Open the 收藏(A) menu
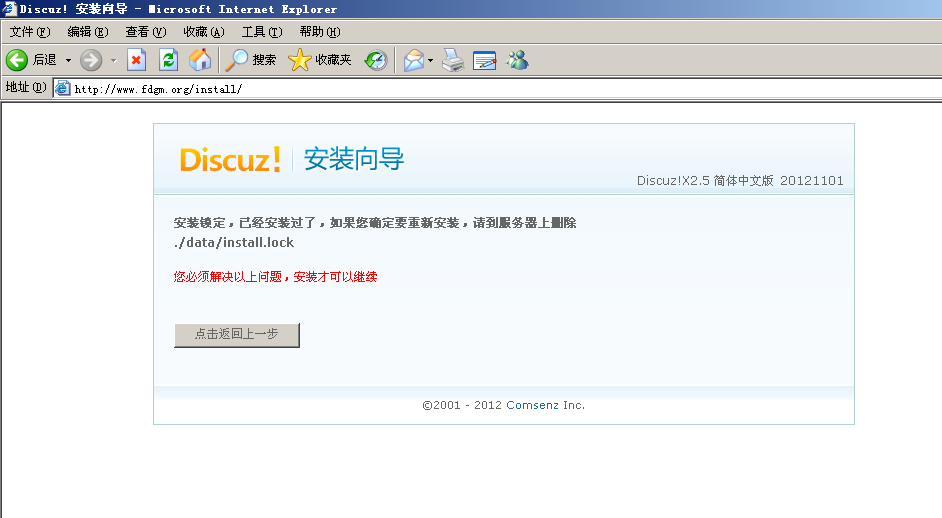This screenshot has width=942, height=518. point(204,32)
